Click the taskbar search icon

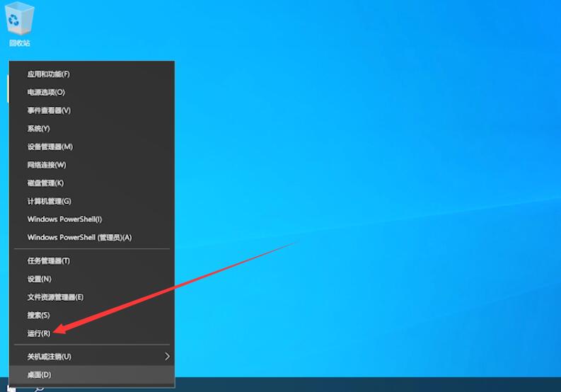tap(40, 388)
